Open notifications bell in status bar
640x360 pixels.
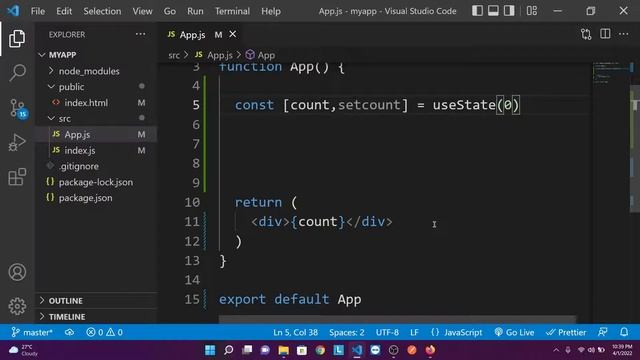coord(624,332)
